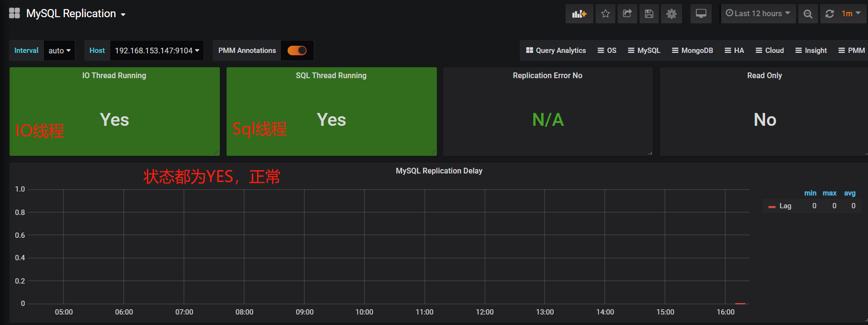Cycle view mode with monitor icon

click(701, 14)
